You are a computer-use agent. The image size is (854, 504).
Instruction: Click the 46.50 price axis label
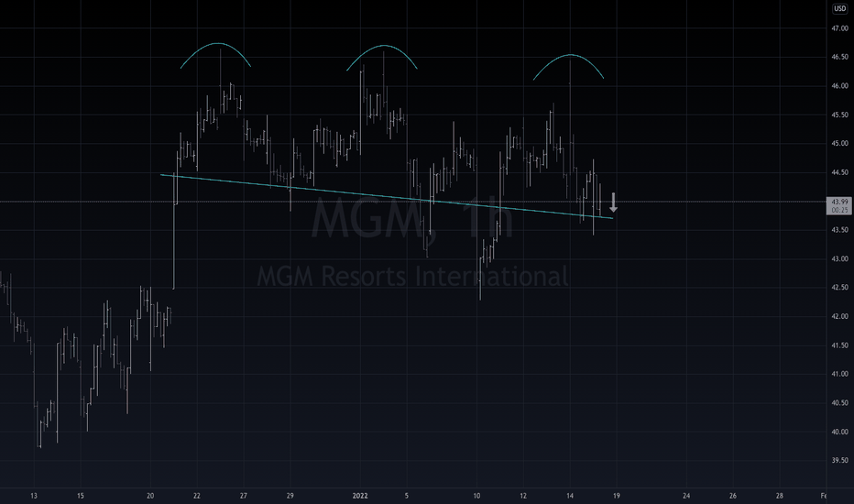click(839, 57)
